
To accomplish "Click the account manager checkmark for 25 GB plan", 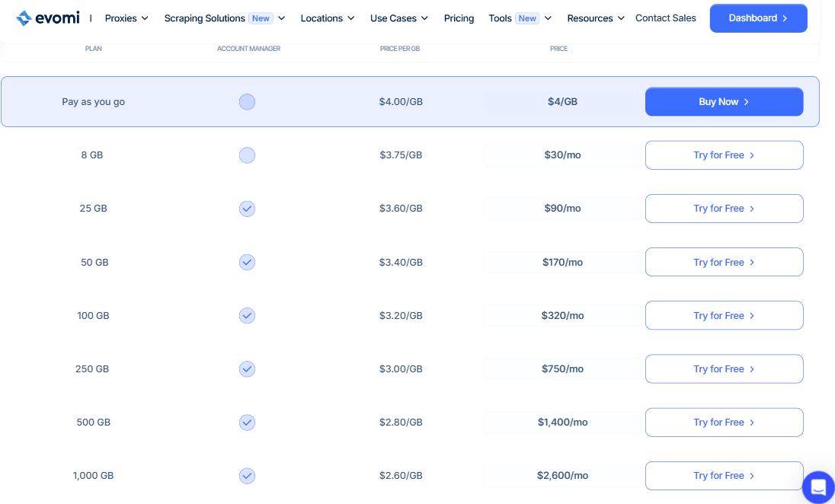I will [x=247, y=209].
